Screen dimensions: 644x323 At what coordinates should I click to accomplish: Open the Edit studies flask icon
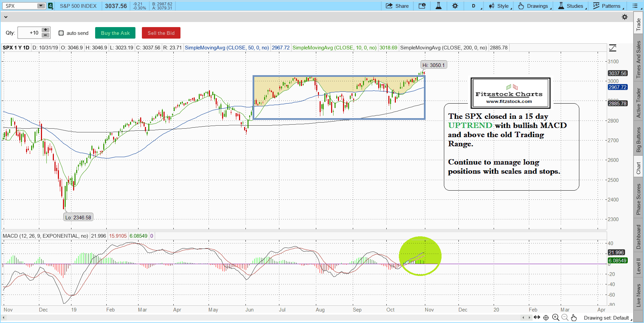(438, 6)
